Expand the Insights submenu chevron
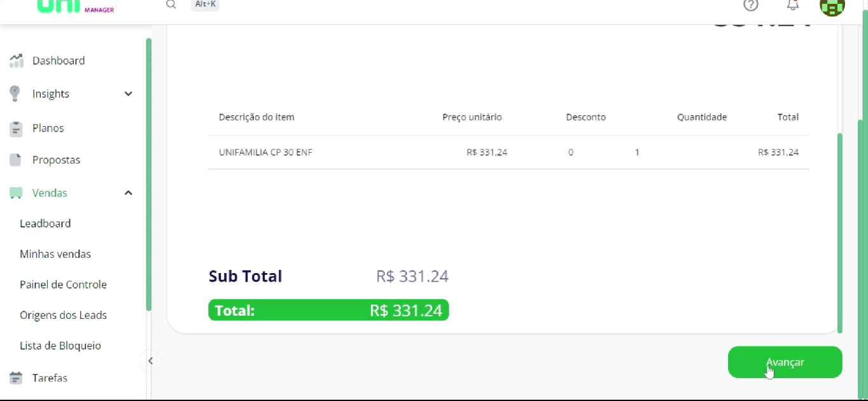 [x=129, y=94]
